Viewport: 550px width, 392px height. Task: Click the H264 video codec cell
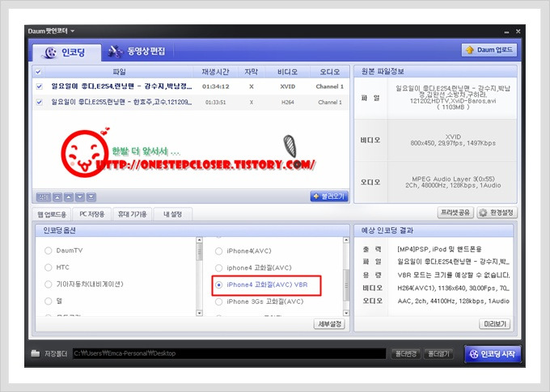click(288, 102)
